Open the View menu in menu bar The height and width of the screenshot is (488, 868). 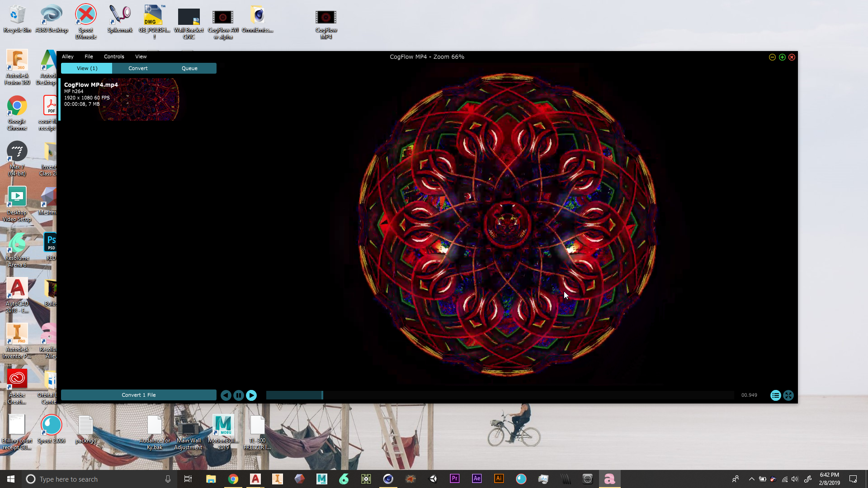pyautogui.click(x=141, y=56)
